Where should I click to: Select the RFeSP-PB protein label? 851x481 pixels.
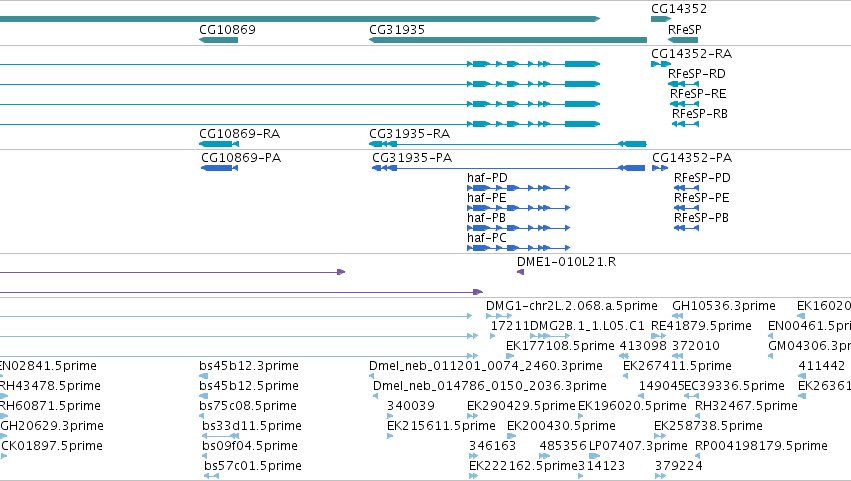701,218
